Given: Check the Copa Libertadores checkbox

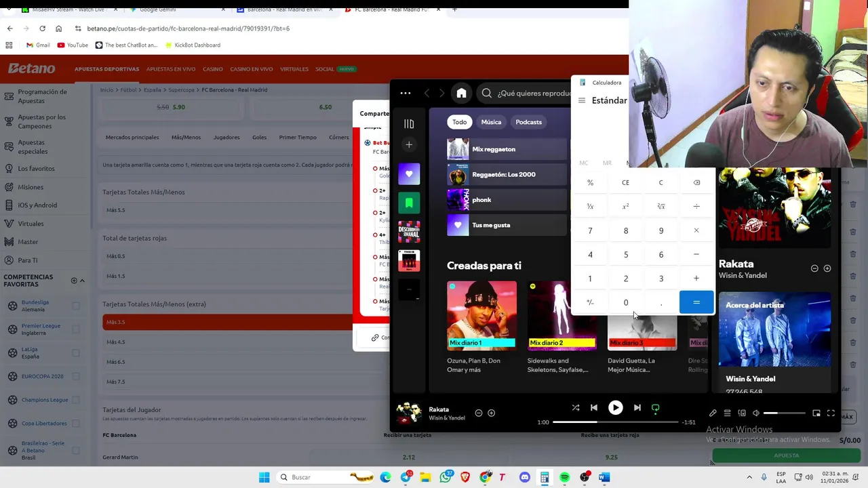Looking at the screenshot, I should [x=76, y=424].
